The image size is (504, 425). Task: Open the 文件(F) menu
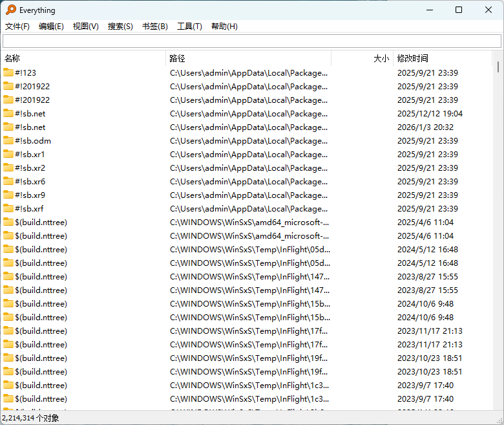[17, 27]
